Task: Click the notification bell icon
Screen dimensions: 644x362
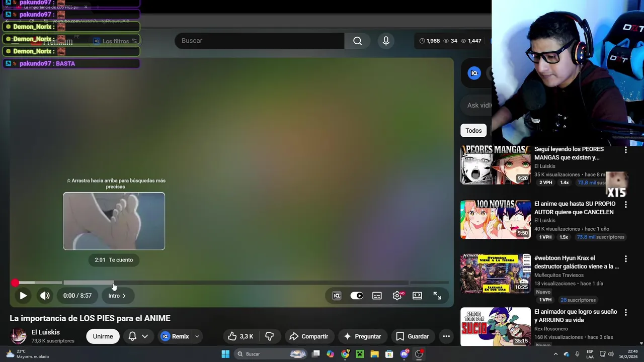Action: pos(132,336)
